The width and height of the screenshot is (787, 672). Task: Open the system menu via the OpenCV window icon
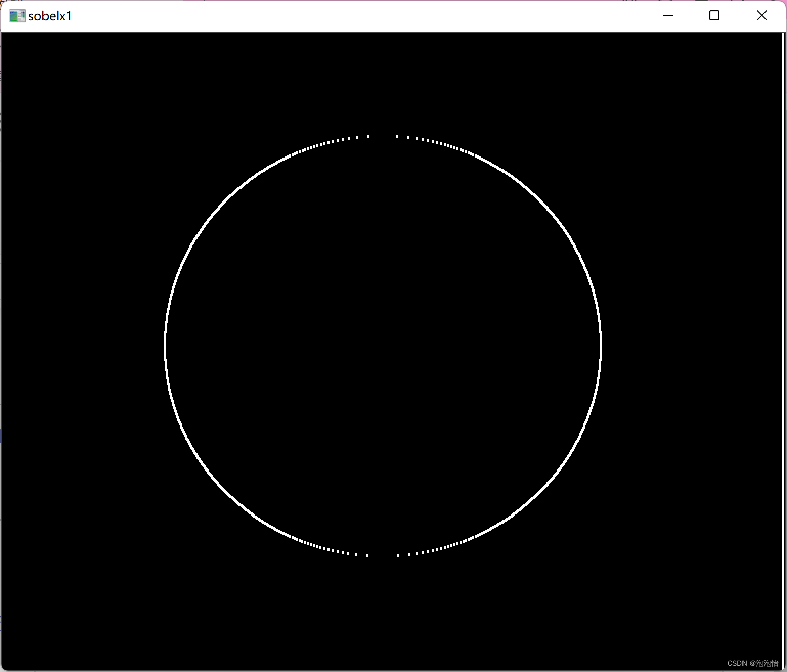17,15
